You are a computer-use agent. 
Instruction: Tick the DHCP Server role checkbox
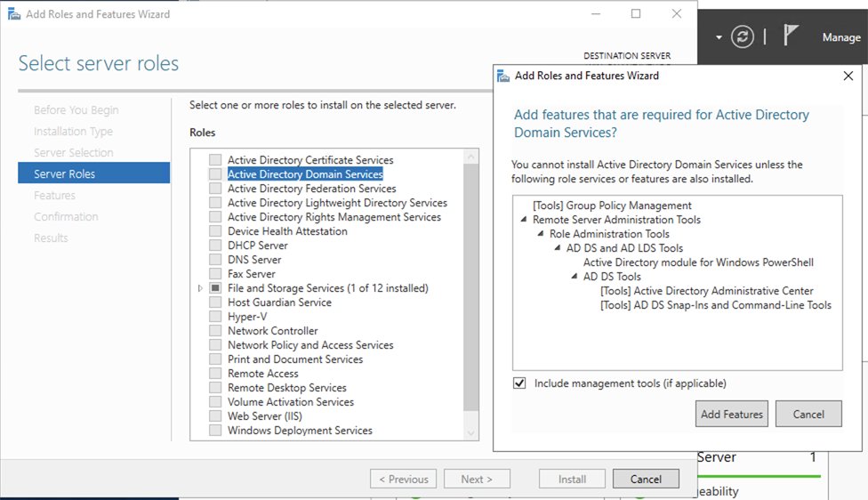pos(215,246)
